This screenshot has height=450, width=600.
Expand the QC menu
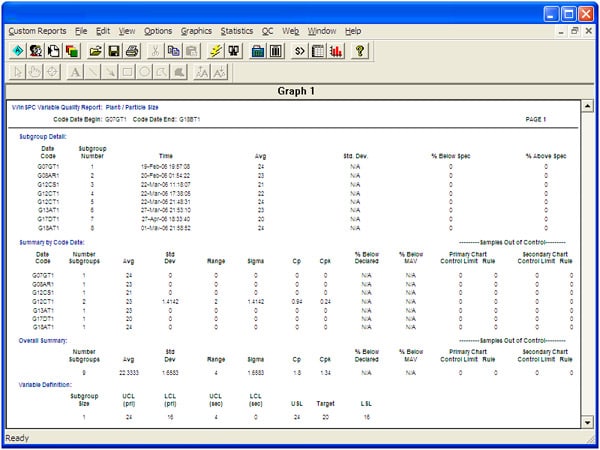pyautogui.click(x=267, y=31)
